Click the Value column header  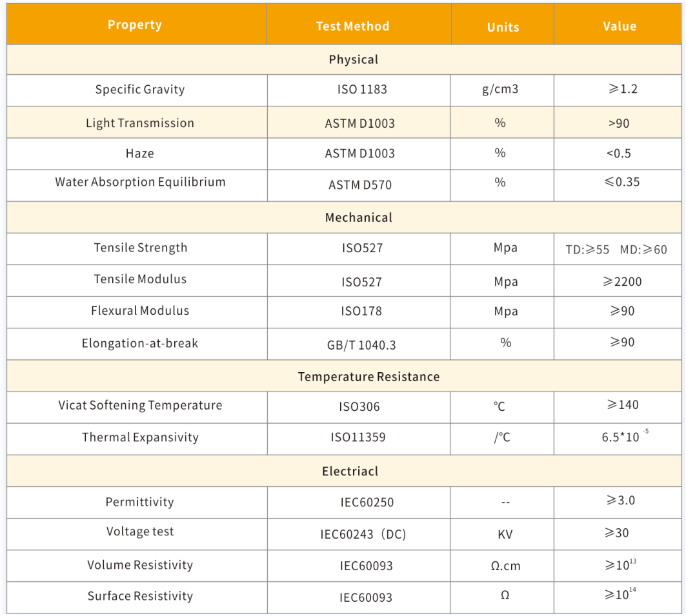coord(619,26)
